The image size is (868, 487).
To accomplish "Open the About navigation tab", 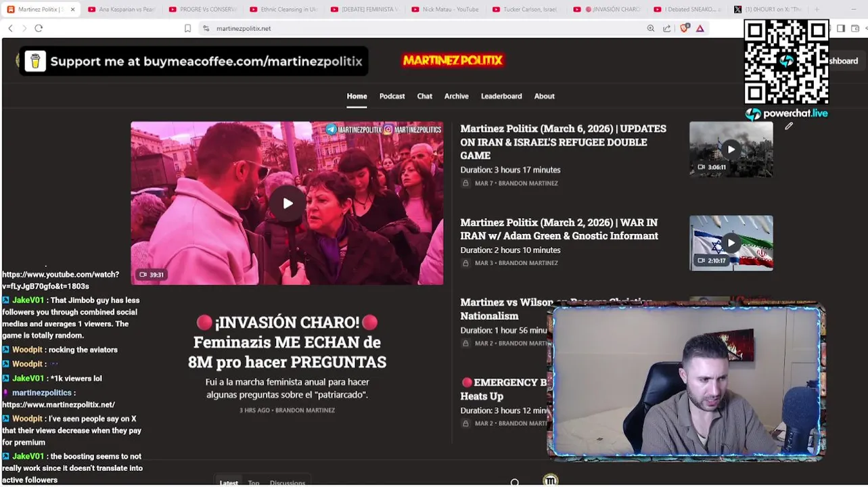I will (544, 96).
